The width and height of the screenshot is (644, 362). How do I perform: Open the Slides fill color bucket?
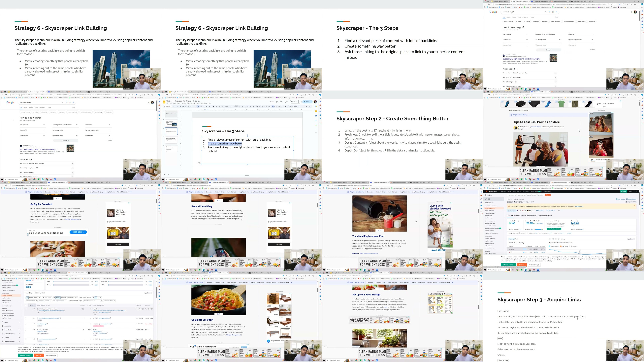tap(214, 106)
